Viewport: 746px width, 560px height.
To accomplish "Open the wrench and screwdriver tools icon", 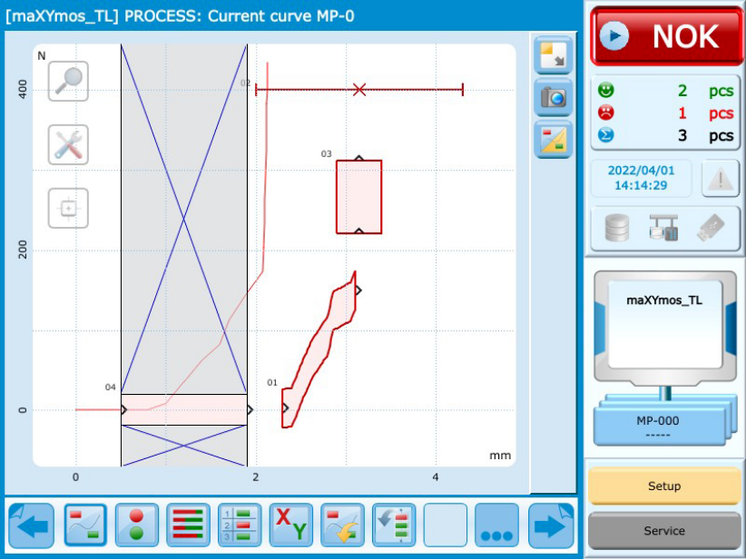I will (68, 144).
